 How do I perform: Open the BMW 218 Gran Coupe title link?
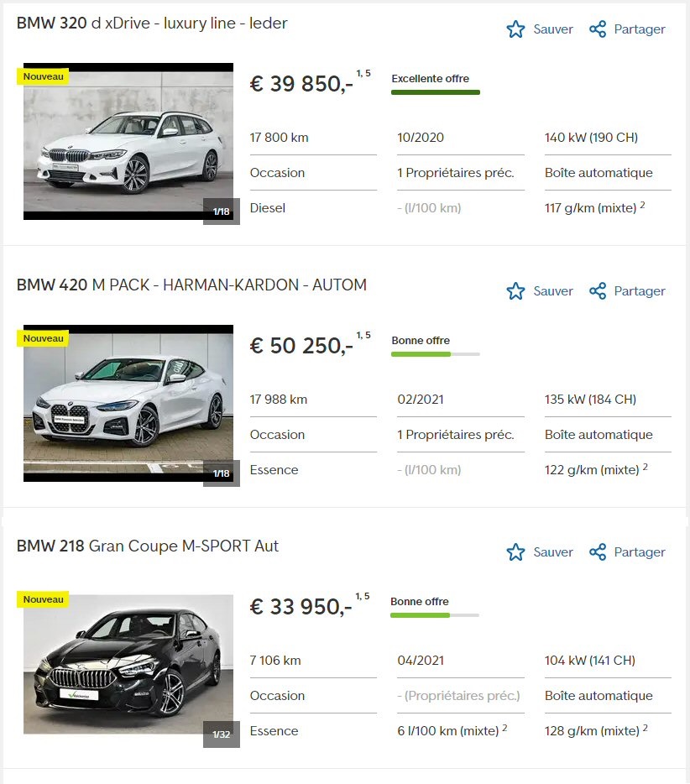pyautogui.click(x=148, y=546)
